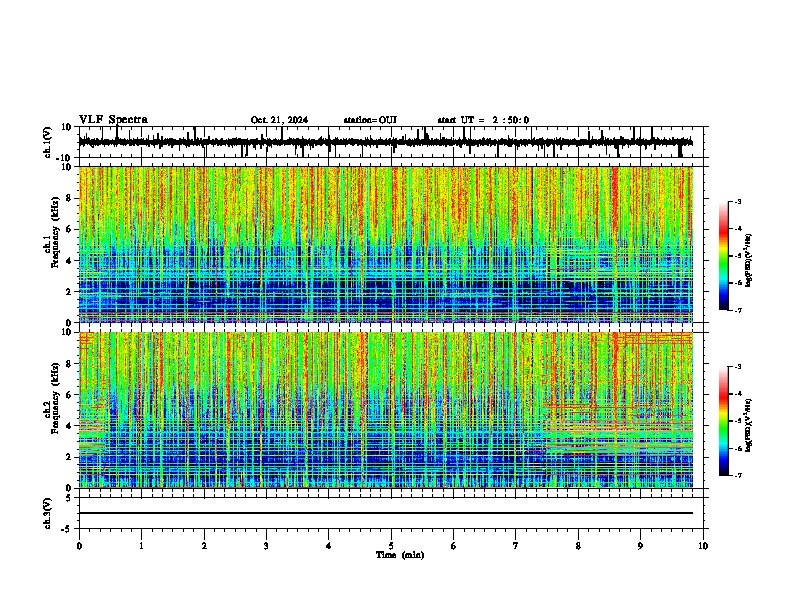Click the -3 tick on ch.1 color bar
Image resolution: width=792 pixels, height=612 pixels.
[737, 202]
